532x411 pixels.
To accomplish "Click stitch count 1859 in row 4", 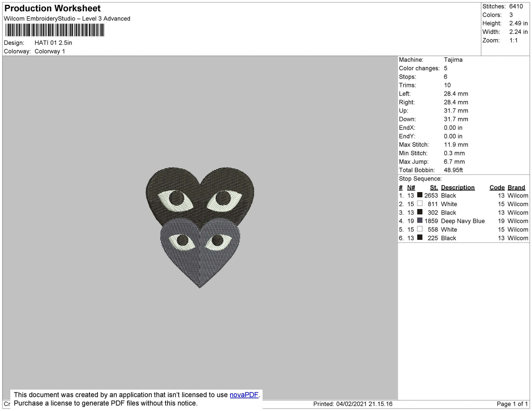I will click(431, 221).
